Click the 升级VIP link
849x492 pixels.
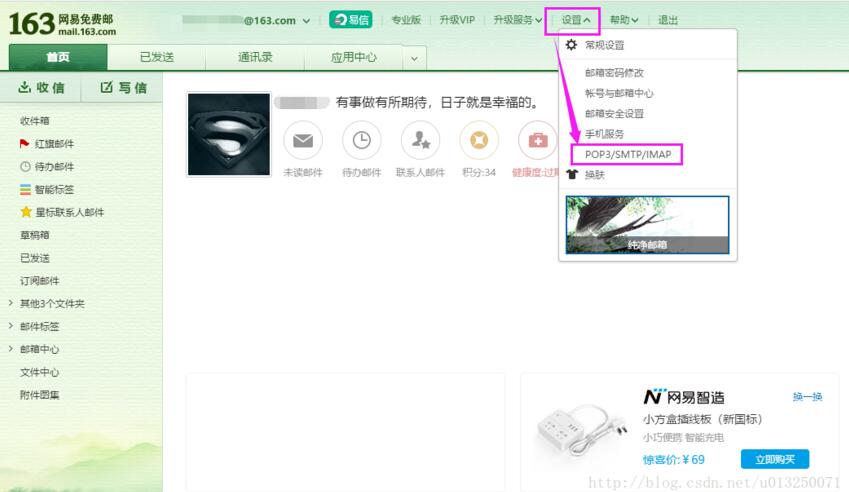point(457,20)
